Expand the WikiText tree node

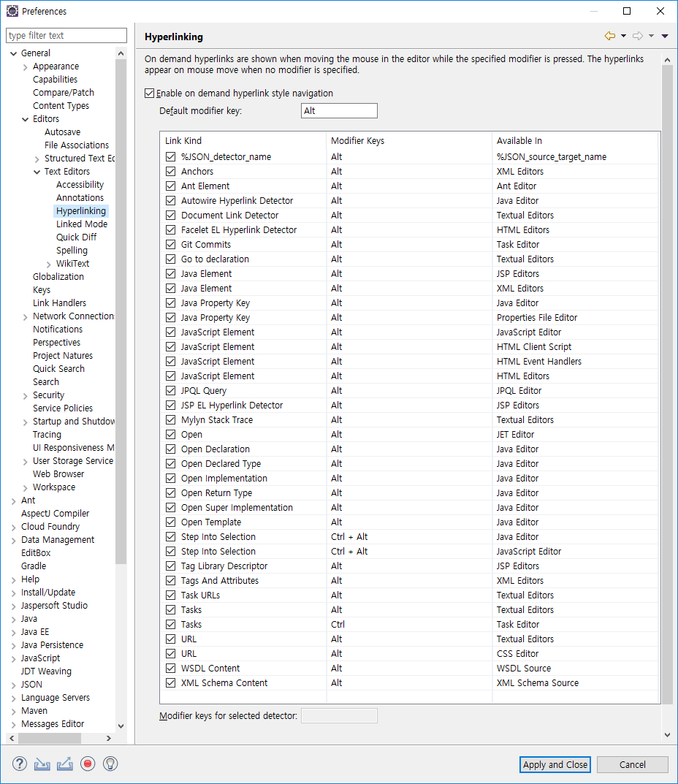[x=48, y=264]
